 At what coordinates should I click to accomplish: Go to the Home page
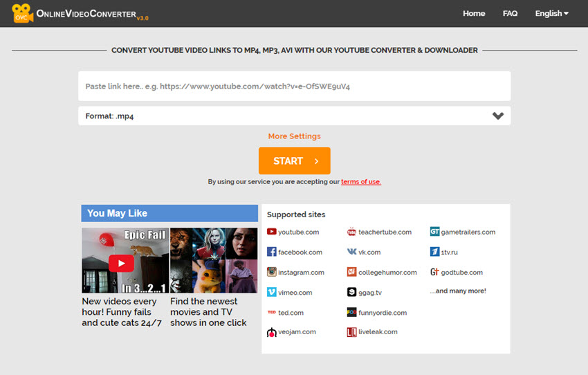click(474, 14)
